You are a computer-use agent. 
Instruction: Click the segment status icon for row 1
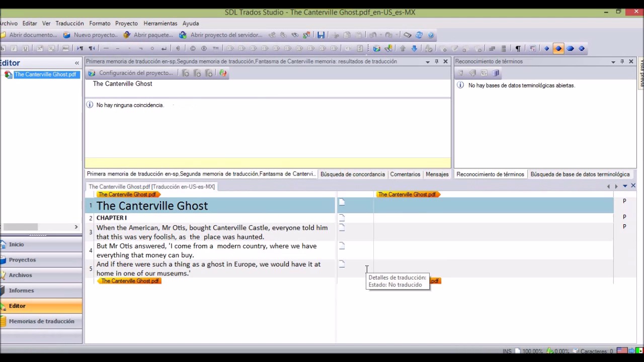342,202
